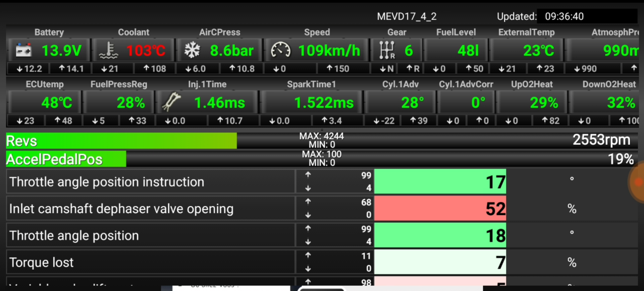The image size is (644, 291).
Task: Tap the gear shifter icon
Action: tap(387, 50)
